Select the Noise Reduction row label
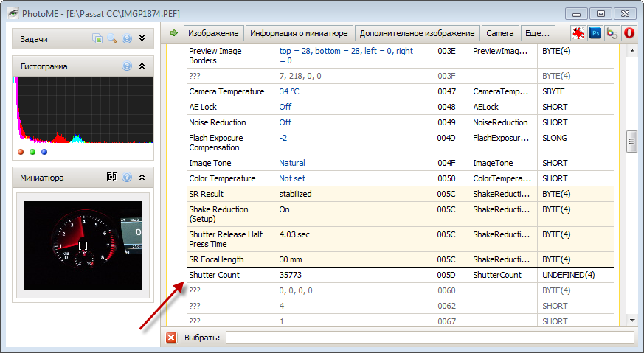The width and height of the screenshot is (644, 353). (218, 122)
